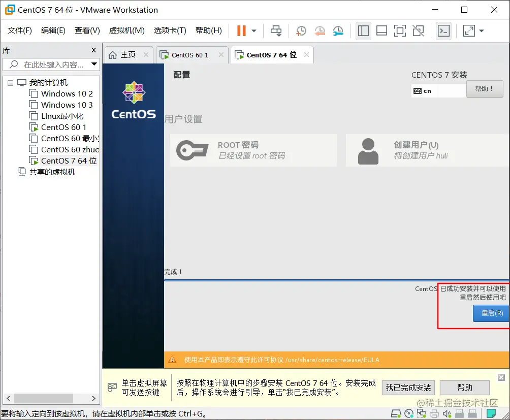Select CentOS 60 最小 in the library
The height and width of the screenshot is (420, 510).
64,139
